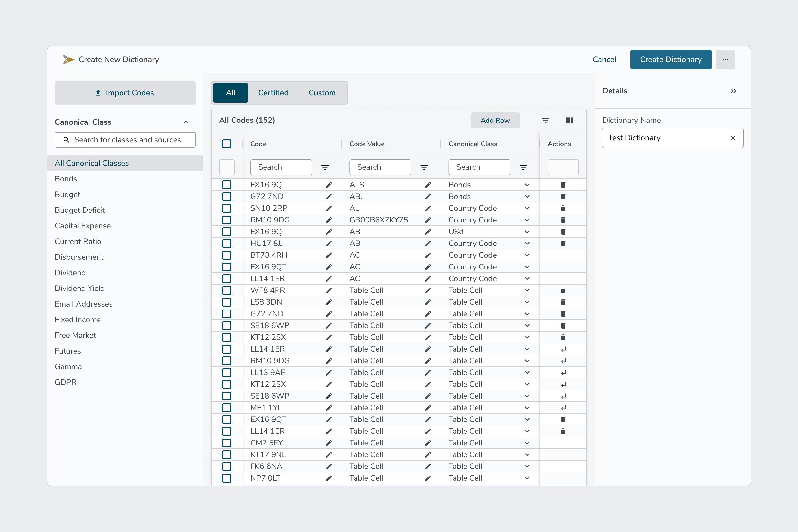Click the Import Codes button

coord(125,93)
